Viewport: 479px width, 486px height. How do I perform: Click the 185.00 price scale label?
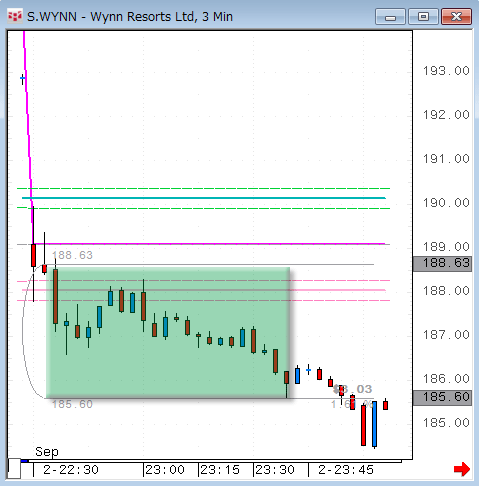pyautogui.click(x=446, y=423)
